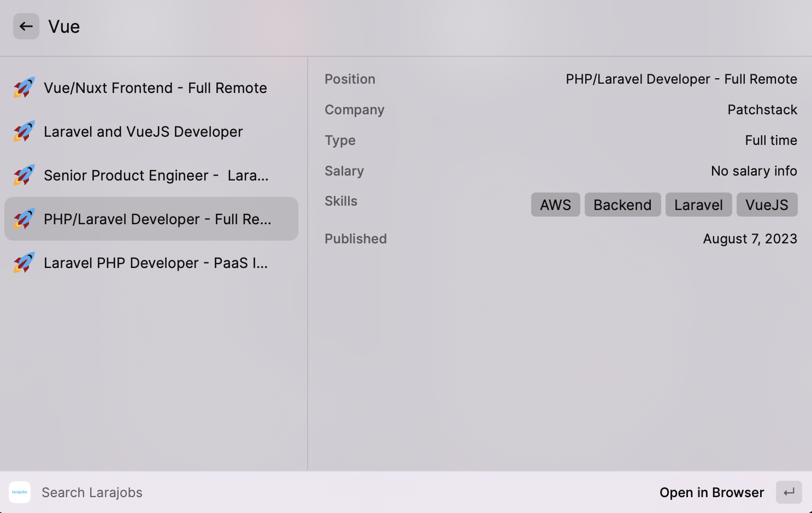The width and height of the screenshot is (812, 513).
Task: Click rocket icon beside Laravel and VueJS Developer
Action: tap(24, 131)
